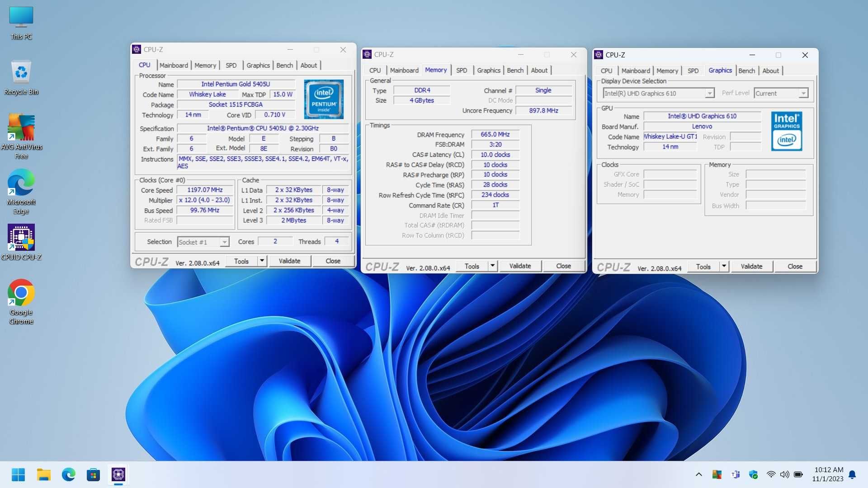Switch to Mainboard tab in first CPU-Z window
This screenshot has height=488, width=868.
click(x=174, y=66)
